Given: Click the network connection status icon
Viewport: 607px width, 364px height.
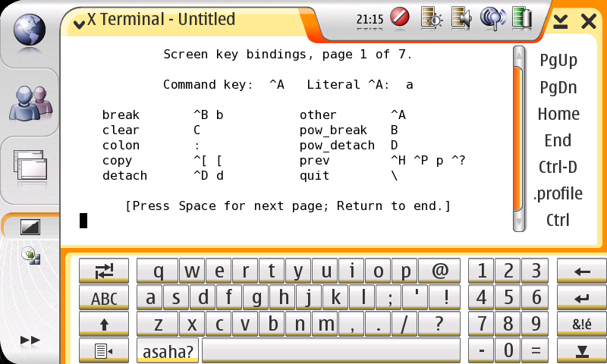Looking at the screenshot, I should tap(492, 17).
